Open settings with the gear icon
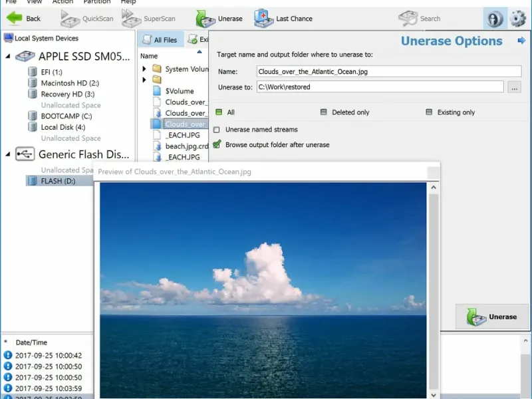This screenshot has width=532, height=399. 517,19
